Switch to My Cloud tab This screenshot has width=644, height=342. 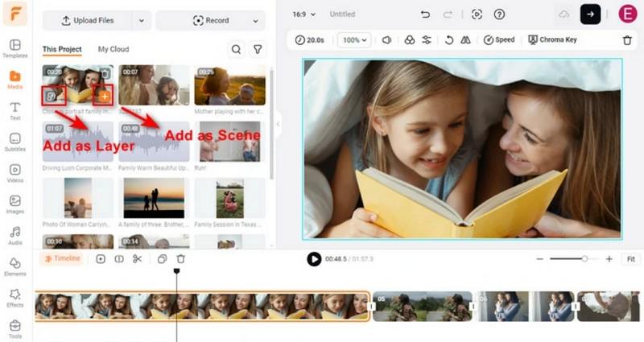pos(114,49)
